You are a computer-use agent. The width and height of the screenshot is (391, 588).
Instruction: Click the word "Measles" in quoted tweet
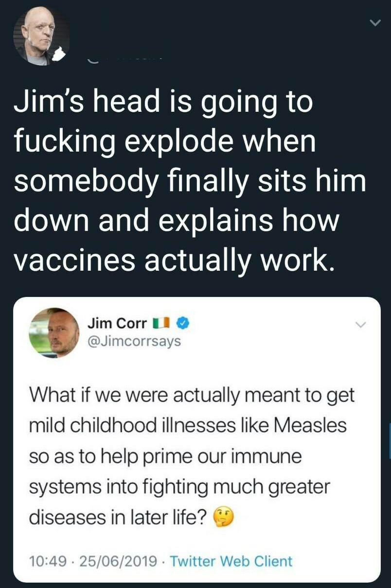[310, 425]
